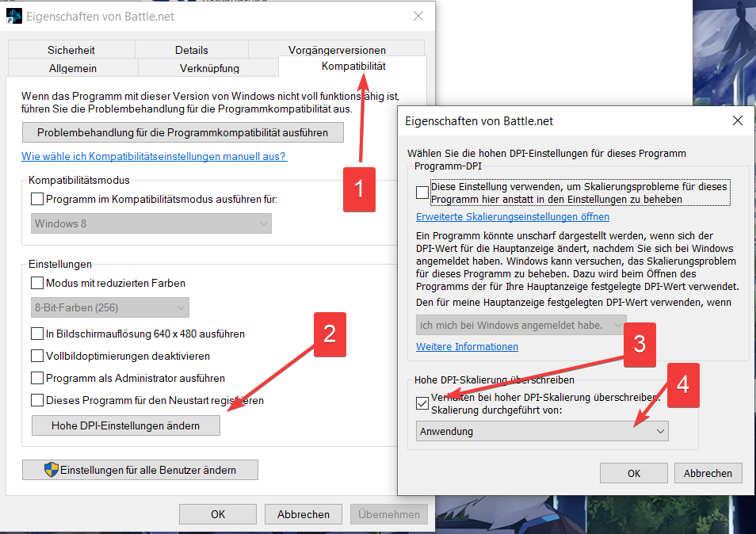
Task: Click Einstellungen für alle Benutzer ändern
Action: (x=140, y=470)
